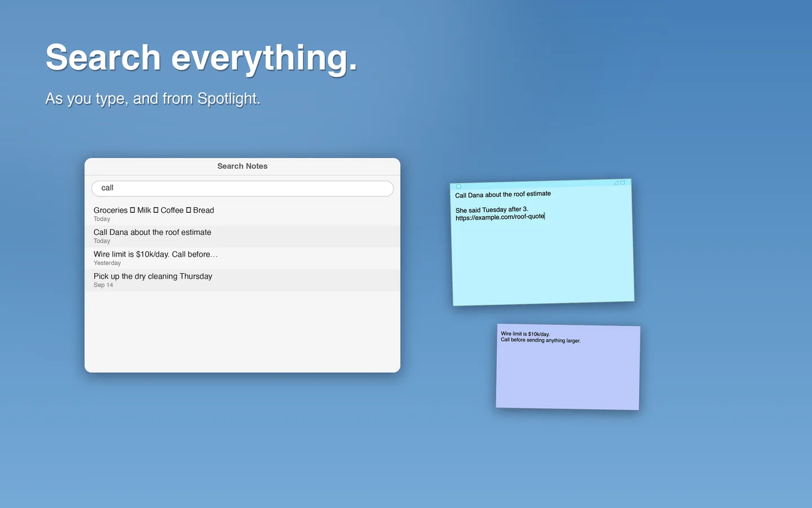Click the "Wire limit is $10k/day." line in the purple note

[x=525, y=334]
